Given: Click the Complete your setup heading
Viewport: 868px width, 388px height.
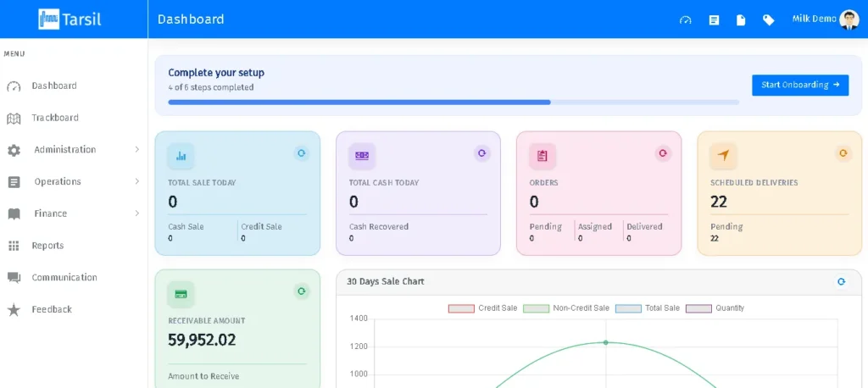Looking at the screenshot, I should [216, 73].
